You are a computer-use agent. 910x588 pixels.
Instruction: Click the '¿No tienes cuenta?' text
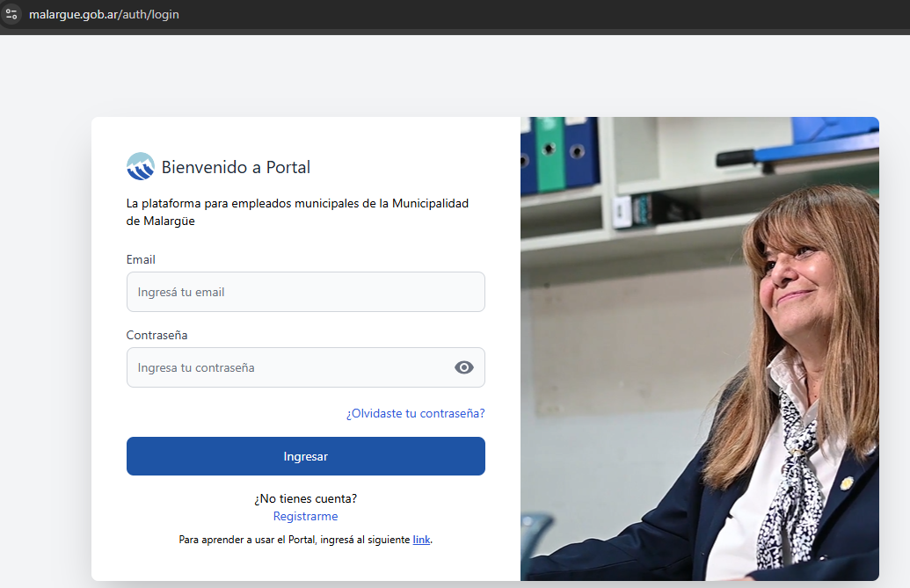305,498
